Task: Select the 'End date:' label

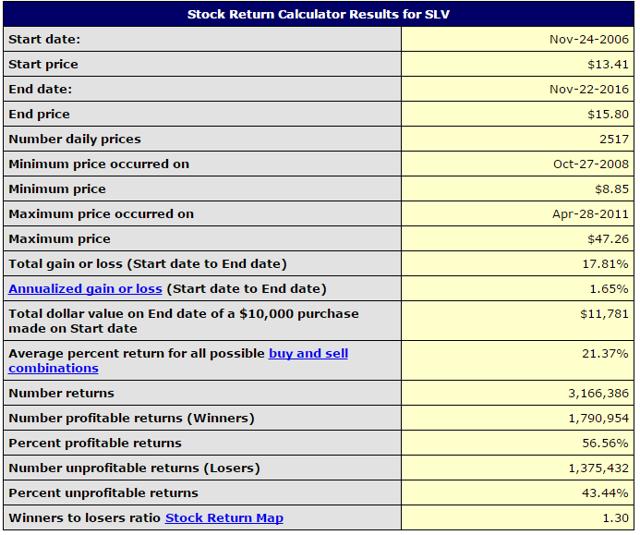Action: [x=40, y=89]
